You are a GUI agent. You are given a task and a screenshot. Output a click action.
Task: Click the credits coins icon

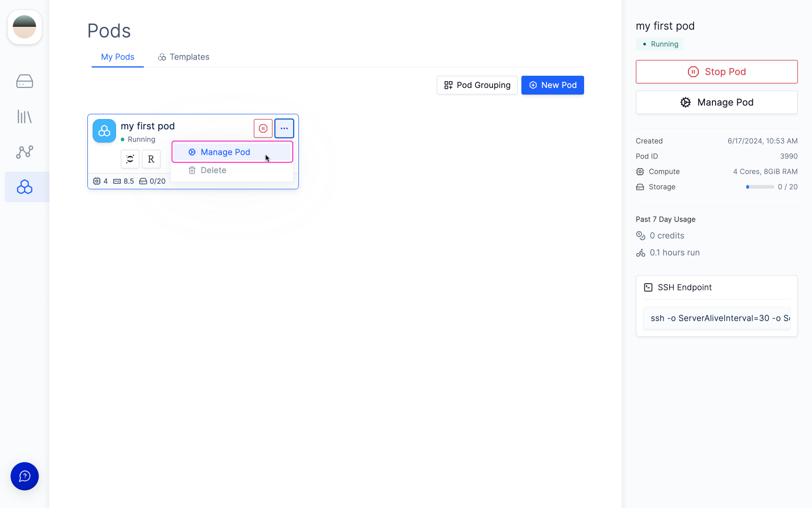click(x=640, y=236)
